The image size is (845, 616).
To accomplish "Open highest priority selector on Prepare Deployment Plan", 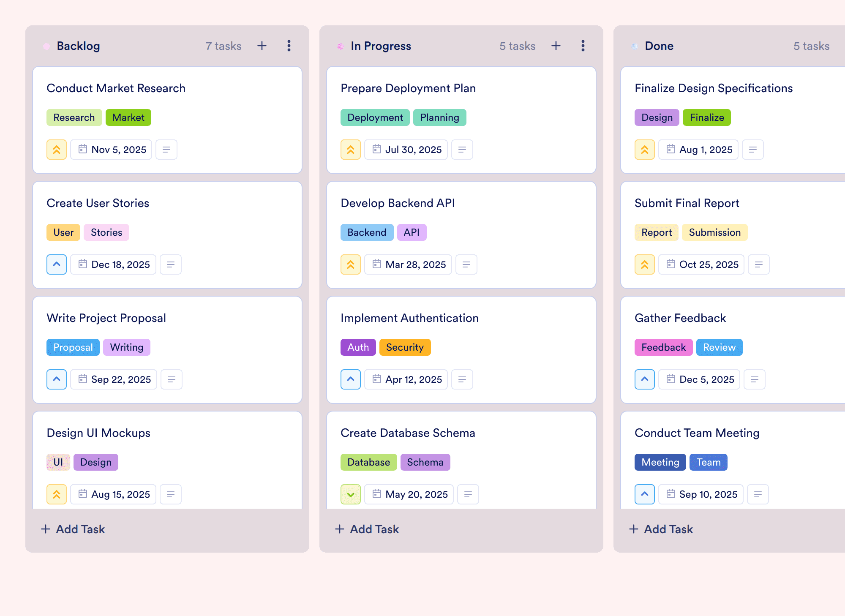I will click(351, 150).
